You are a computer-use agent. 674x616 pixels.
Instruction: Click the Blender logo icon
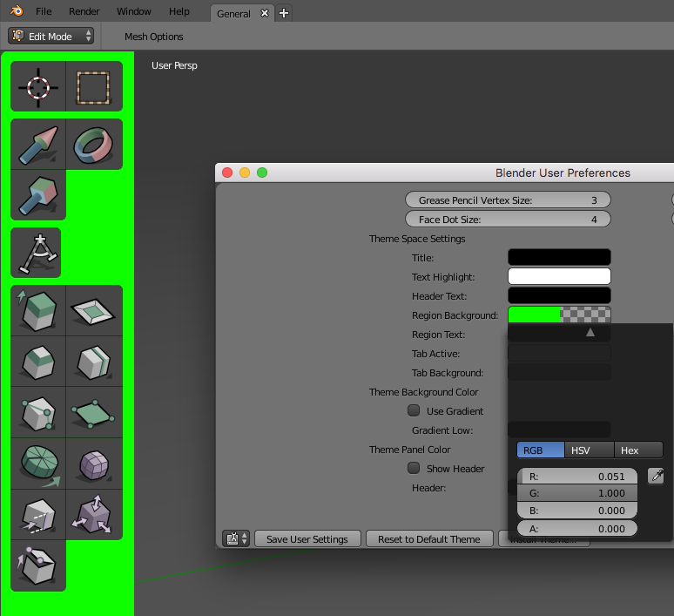tap(17, 10)
